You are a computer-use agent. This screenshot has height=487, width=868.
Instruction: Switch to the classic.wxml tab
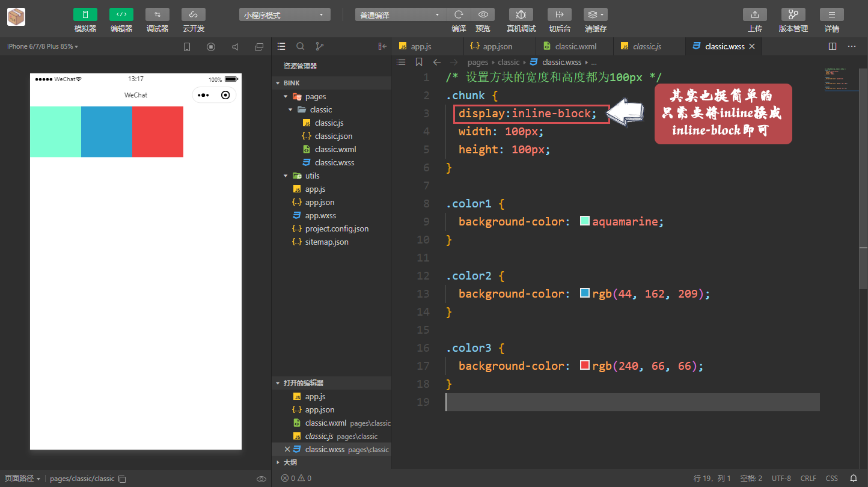coord(575,46)
